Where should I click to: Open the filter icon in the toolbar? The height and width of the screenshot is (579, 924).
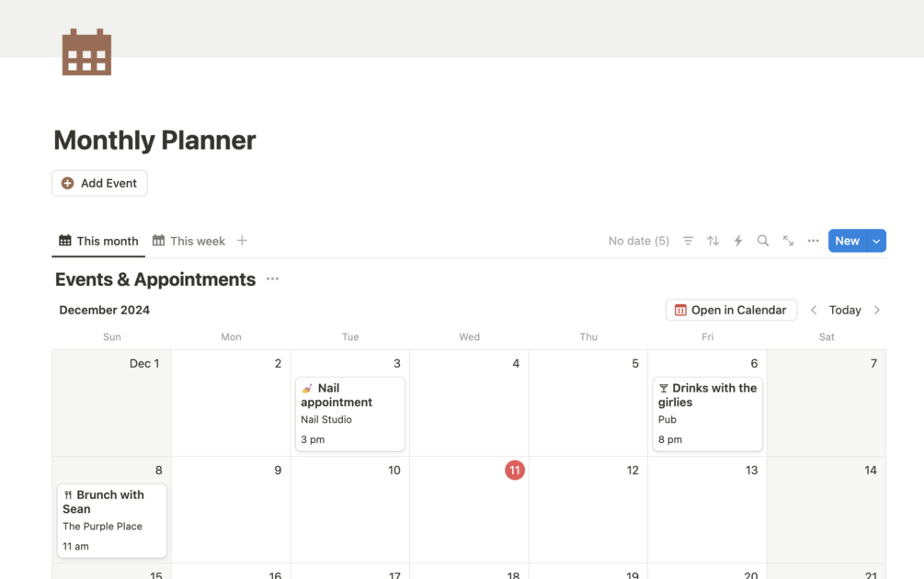688,241
